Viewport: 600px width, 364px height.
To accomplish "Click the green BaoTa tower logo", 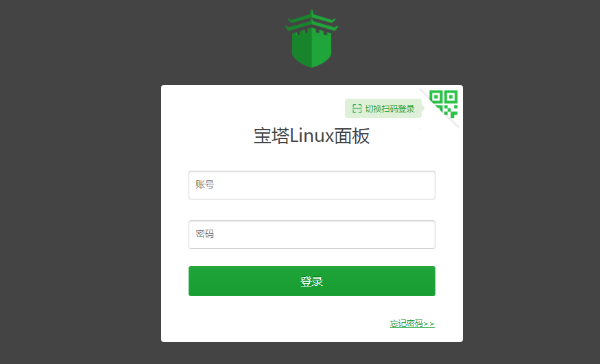I will tap(312, 38).
